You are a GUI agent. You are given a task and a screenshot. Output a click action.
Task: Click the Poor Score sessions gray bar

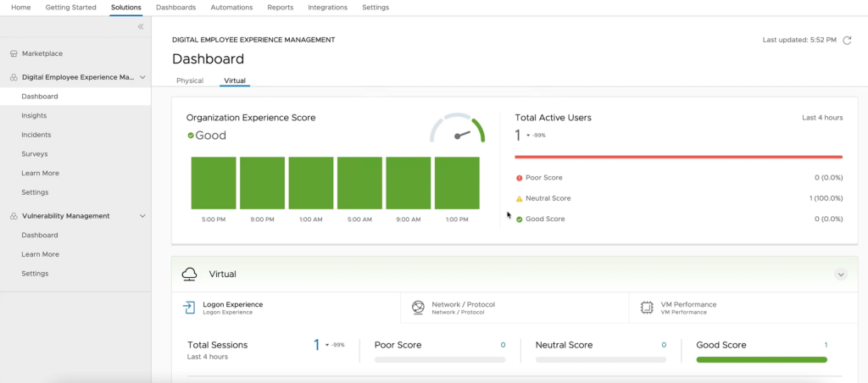[x=440, y=360]
